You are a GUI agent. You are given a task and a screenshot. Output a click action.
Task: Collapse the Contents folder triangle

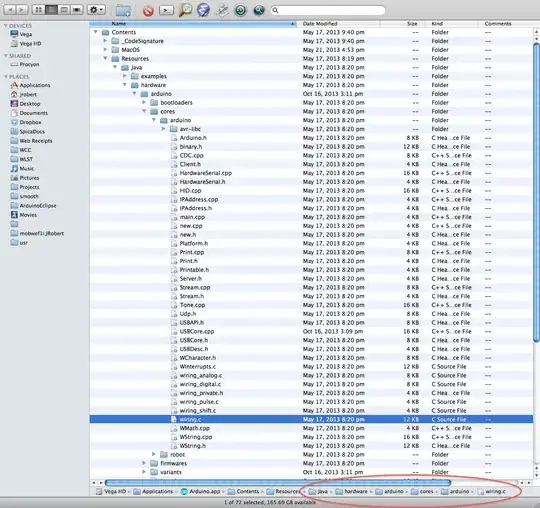coord(95,32)
